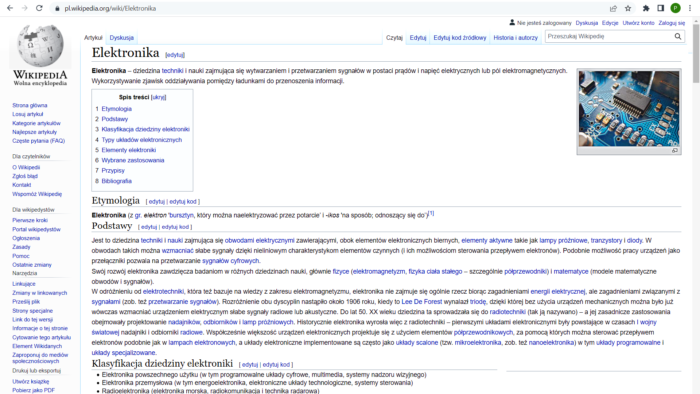700x394 pixels.
Task: Click edytuj kod beside Klasyfikacja heading
Action: click(x=276, y=365)
